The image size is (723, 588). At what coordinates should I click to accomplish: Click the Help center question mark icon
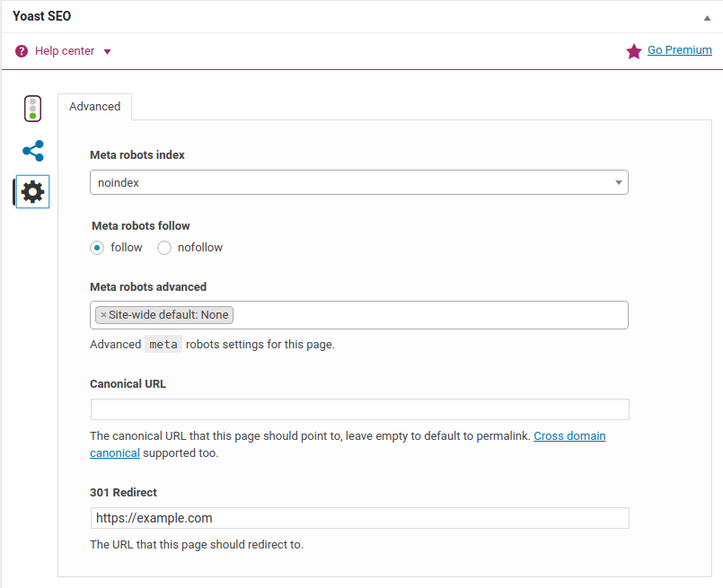coord(22,51)
